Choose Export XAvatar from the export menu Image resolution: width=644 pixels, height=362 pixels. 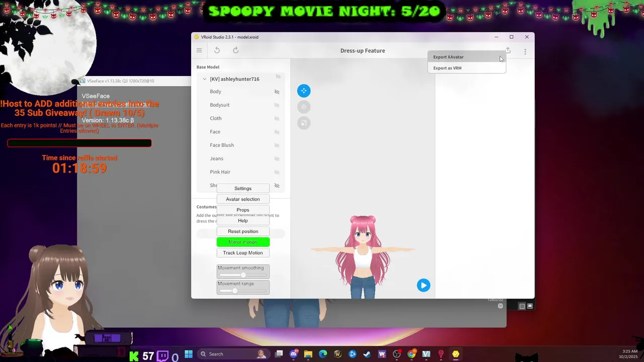(466, 57)
